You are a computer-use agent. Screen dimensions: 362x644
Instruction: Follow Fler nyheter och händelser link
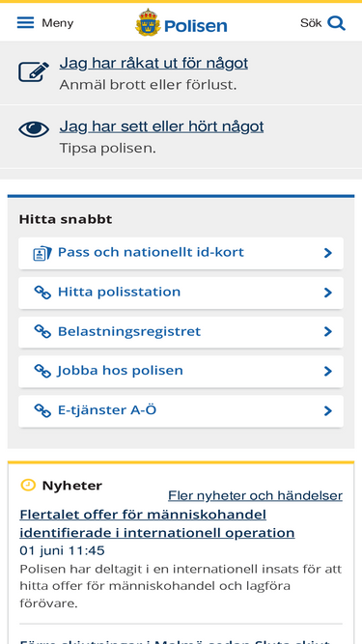point(255,495)
